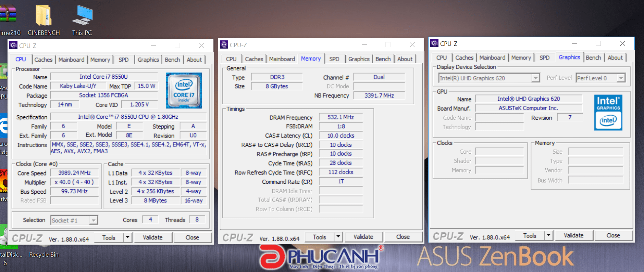644x272 pixels.
Task: Open Caches tab in right CPU-Z window
Action: click(465, 57)
